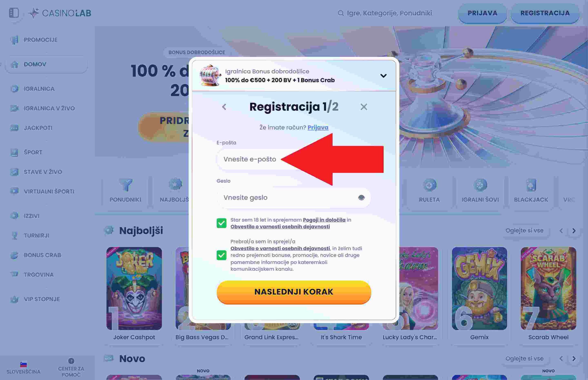Open the Ruleta category icon
The width and height of the screenshot is (588, 380).
tap(429, 185)
